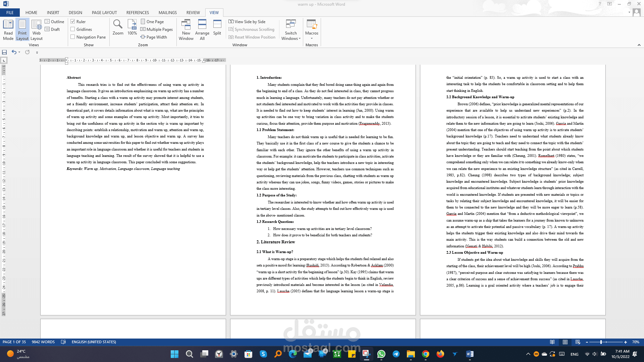Fit document to Page Width
The image size is (644, 362).
[x=154, y=37]
